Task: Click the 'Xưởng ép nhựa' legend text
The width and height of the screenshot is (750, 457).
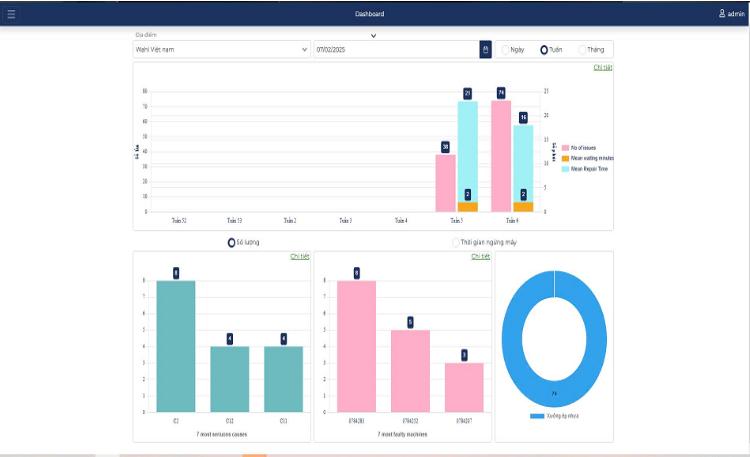Action: 562,416
